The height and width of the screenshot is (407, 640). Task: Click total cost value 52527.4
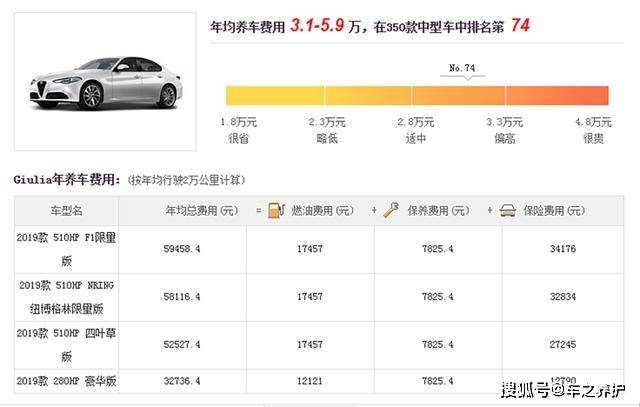[182, 345]
